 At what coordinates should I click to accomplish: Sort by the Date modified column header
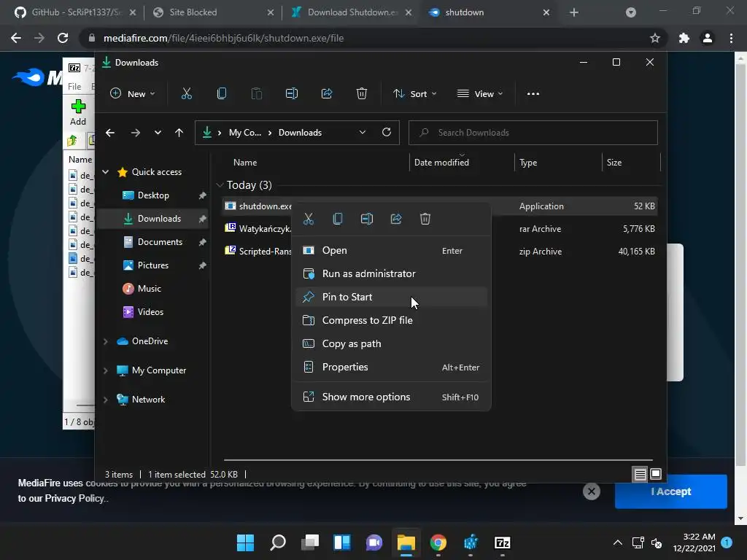click(441, 163)
